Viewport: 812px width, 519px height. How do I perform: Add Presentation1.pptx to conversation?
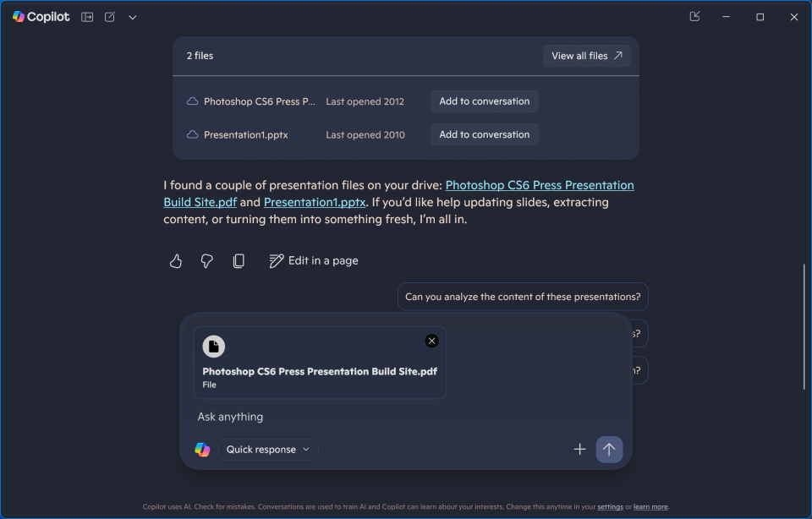point(484,134)
